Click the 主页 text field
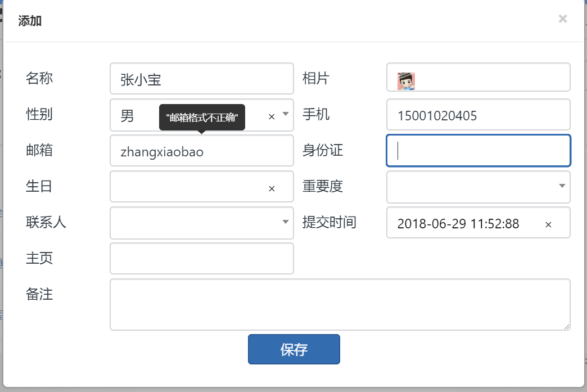The image size is (587, 392). pyautogui.click(x=201, y=258)
